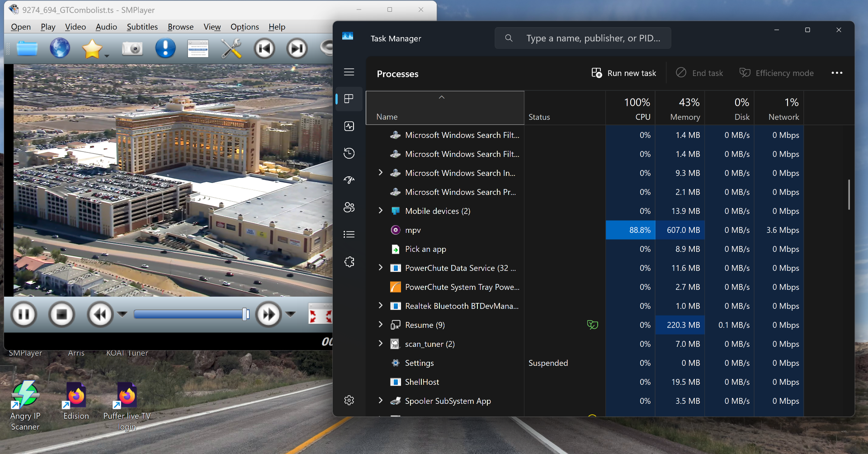Open App history in Task Manager sidebar
The height and width of the screenshot is (454, 868).
349,153
